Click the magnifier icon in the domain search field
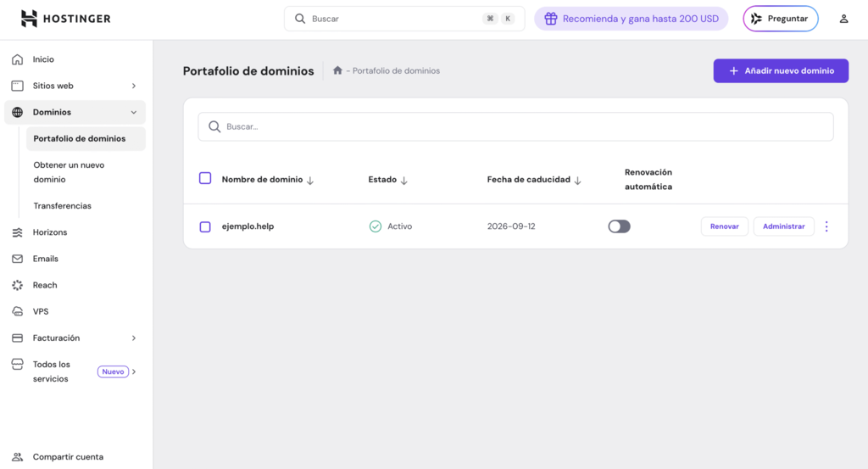Image resolution: width=868 pixels, height=469 pixels. [214, 127]
